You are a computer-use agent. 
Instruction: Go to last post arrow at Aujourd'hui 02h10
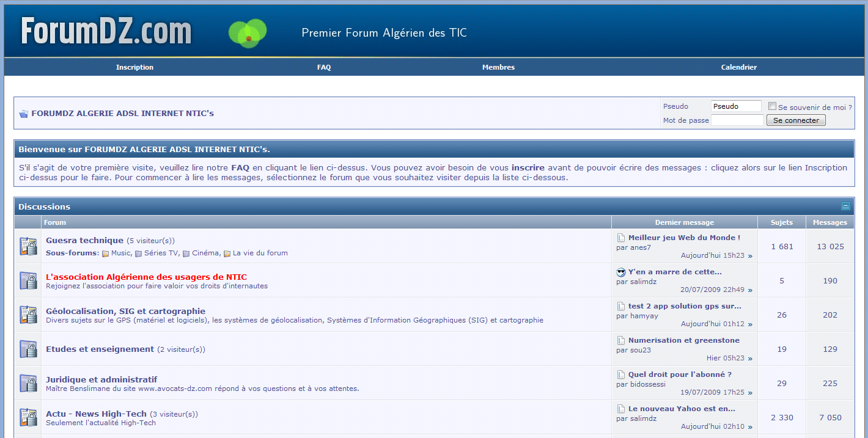click(750, 427)
